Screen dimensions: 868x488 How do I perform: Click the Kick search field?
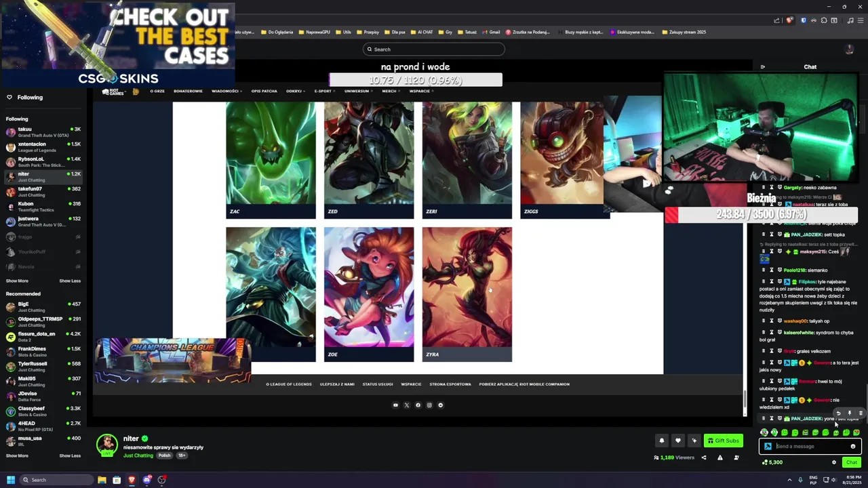click(434, 49)
